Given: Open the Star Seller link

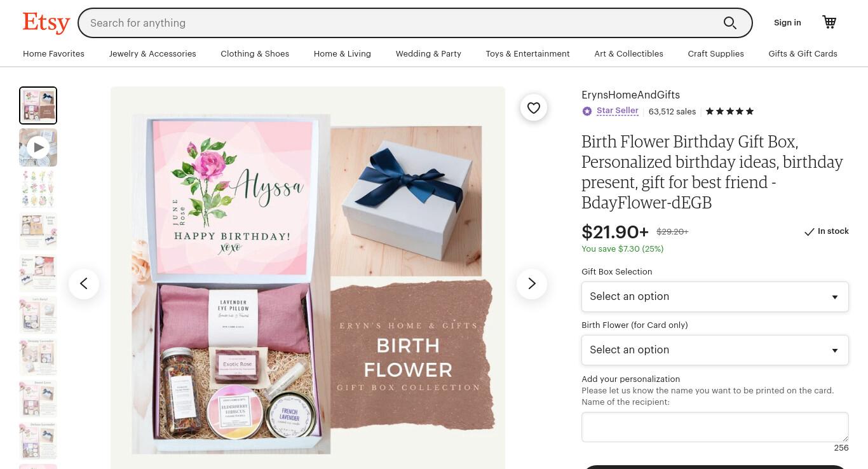Looking at the screenshot, I should 617,111.
